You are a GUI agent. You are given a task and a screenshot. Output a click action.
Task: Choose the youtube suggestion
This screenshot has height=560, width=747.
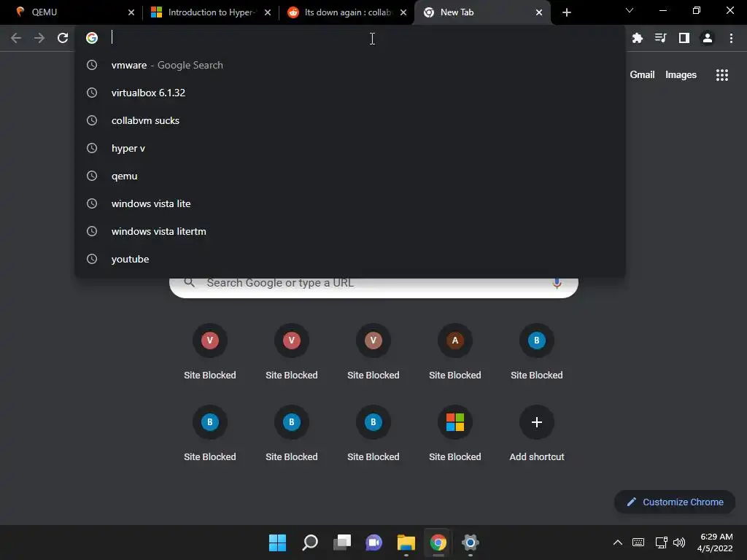pos(350,259)
